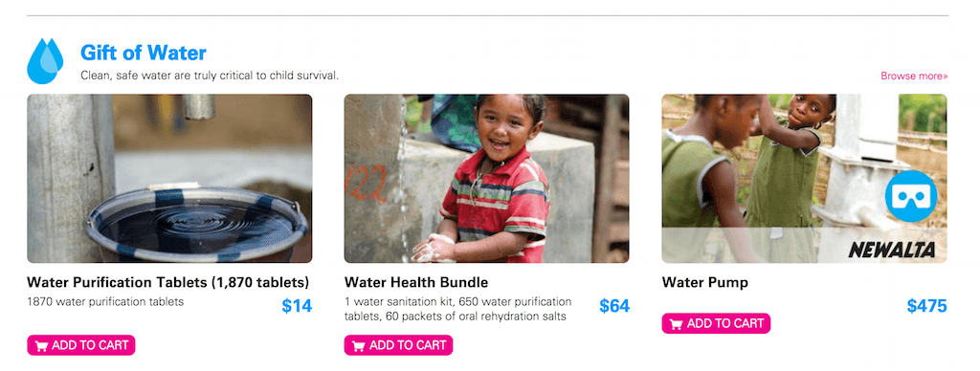This screenshot has width=980, height=371.
Task: Click the $14 price label
Action: pyautogui.click(x=297, y=306)
